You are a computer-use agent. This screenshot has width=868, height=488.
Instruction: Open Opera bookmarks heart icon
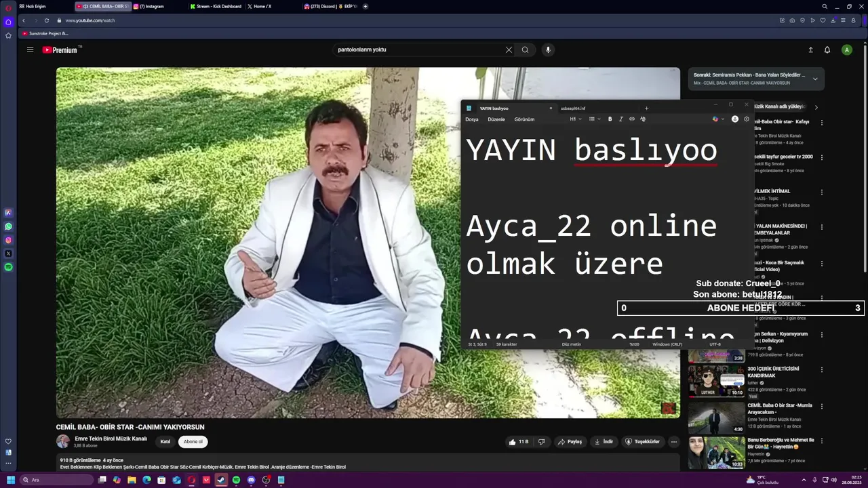pos(823,20)
